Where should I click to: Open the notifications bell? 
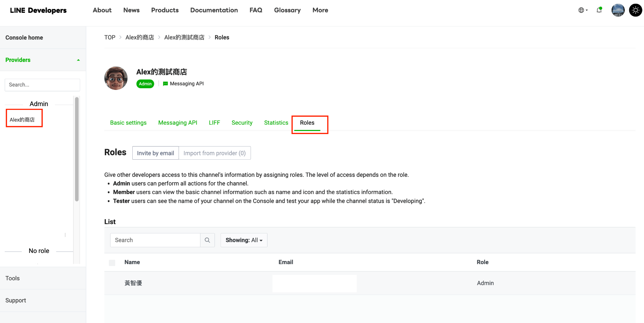pyautogui.click(x=599, y=10)
